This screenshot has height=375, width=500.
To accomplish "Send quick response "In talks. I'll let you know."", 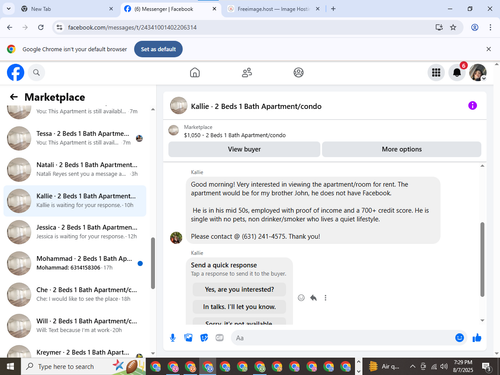I will pyautogui.click(x=239, y=307).
